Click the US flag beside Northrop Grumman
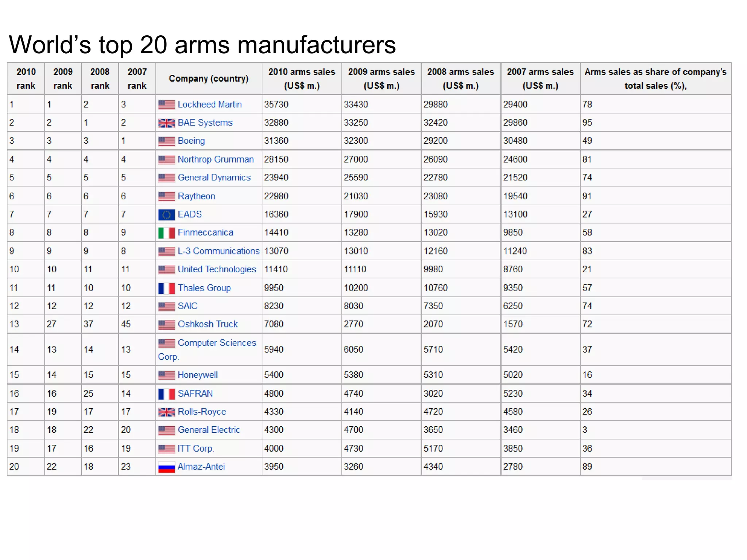 [x=166, y=160]
